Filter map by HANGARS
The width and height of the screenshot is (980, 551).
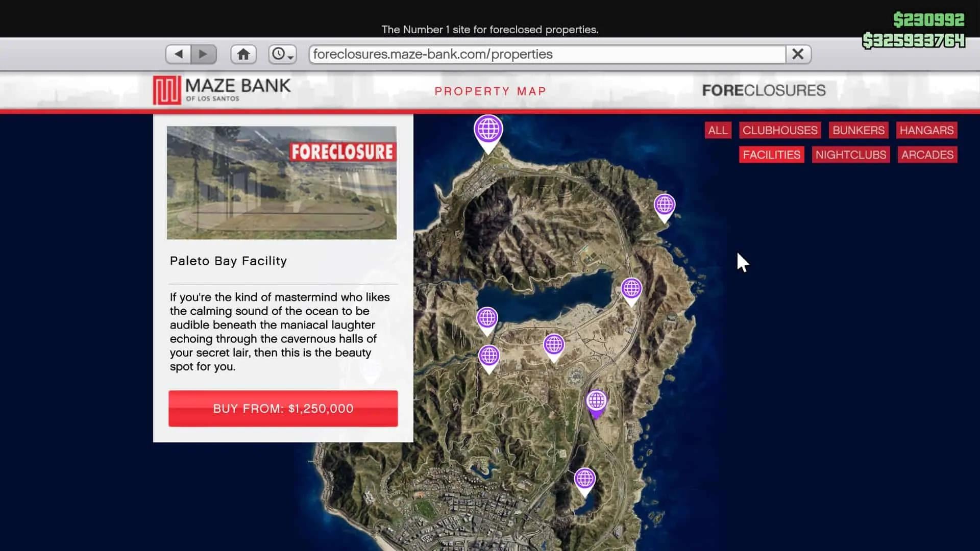926,130
